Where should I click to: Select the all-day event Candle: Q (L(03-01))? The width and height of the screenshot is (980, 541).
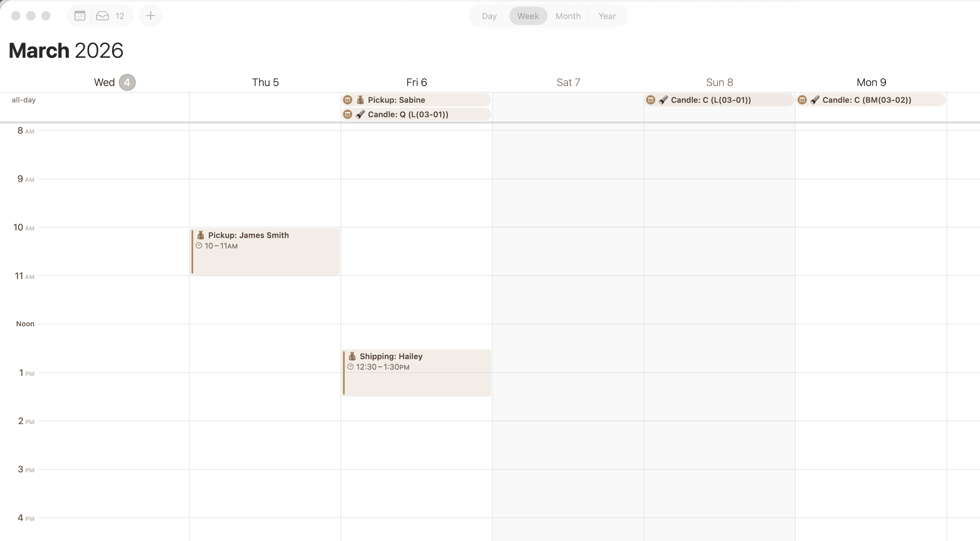pyautogui.click(x=416, y=114)
